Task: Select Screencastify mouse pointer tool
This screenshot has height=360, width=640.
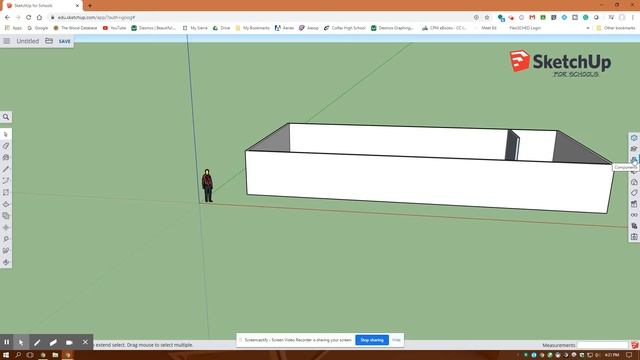Action: pos(21,342)
